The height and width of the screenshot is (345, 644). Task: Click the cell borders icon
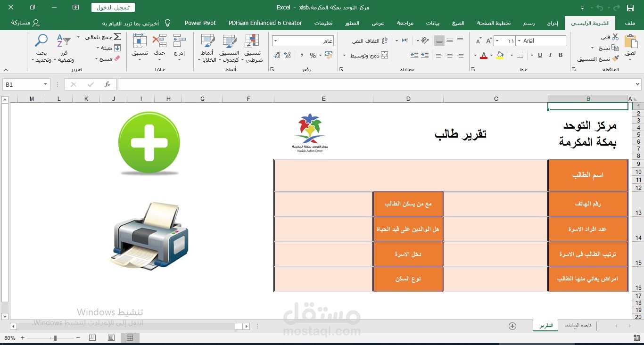pyautogui.click(x=520, y=55)
